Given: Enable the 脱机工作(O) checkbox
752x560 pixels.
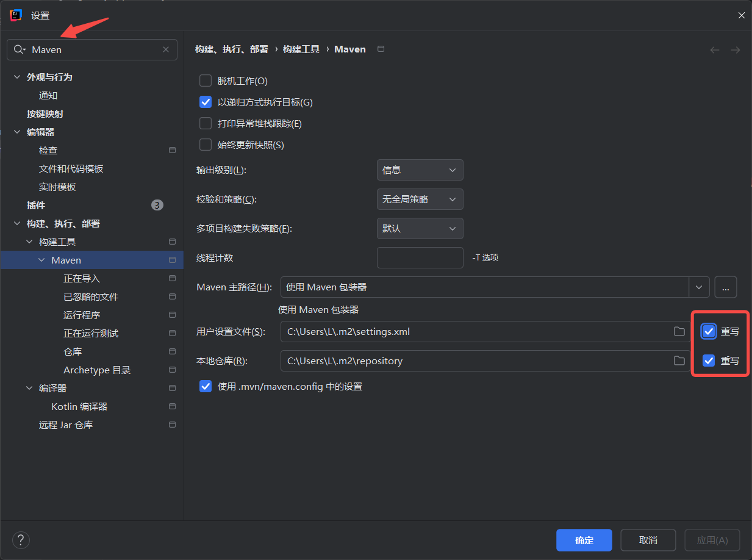Looking at the screenshot, I should (x=206, y=81).
